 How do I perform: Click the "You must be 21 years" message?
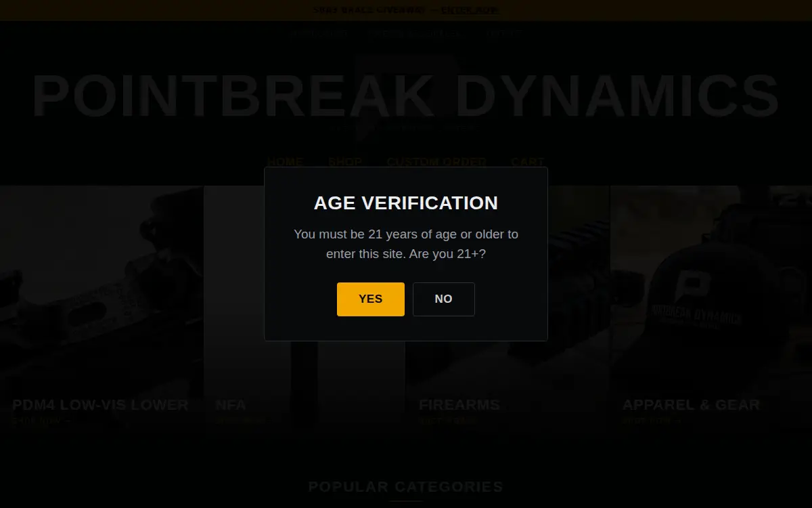[x=406, y=244]
